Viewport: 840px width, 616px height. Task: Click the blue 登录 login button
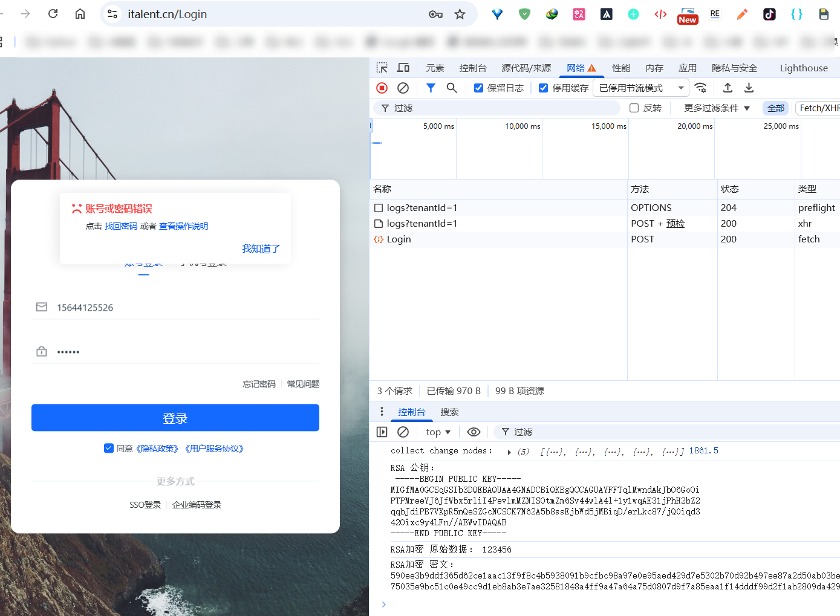point(175,418)
